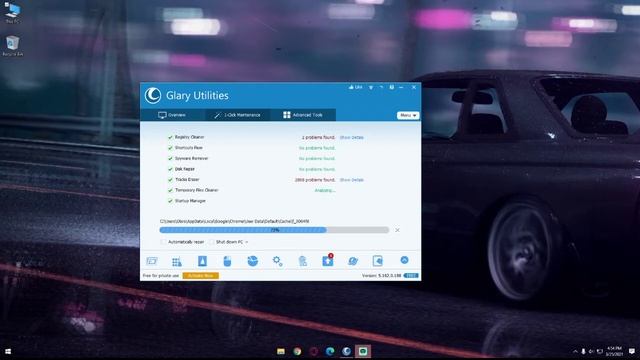Click Disk Repair 'No problems found' status
Image resolution: width=640 pixels, height=360 pixels.
pyautogui.click(x=317, y=169)
